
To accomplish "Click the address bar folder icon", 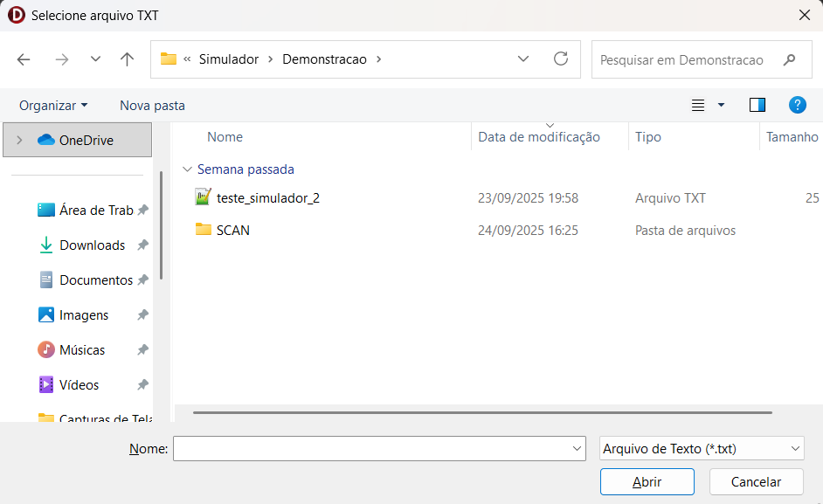I will pyautogui.click(x=168, y=59).
